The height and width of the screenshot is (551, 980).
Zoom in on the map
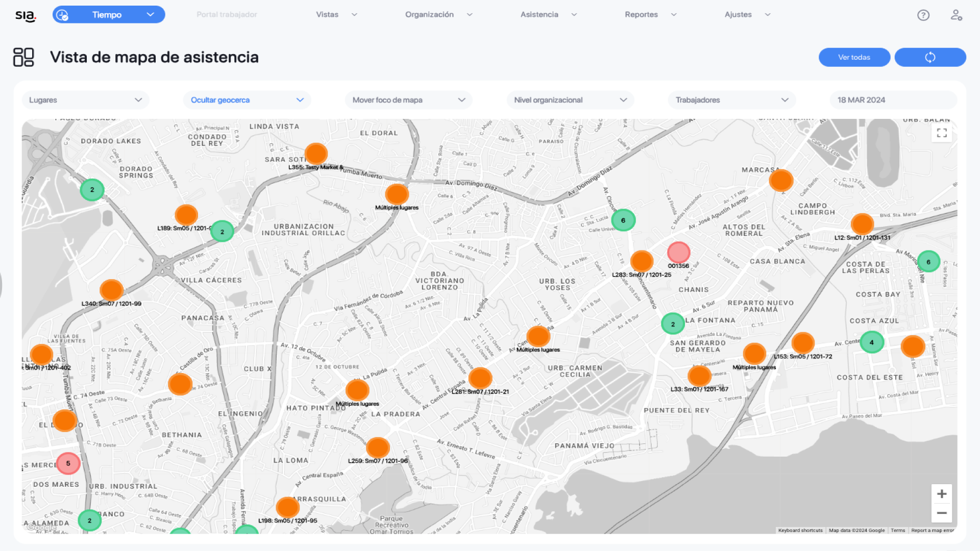(x=942, y=494)
